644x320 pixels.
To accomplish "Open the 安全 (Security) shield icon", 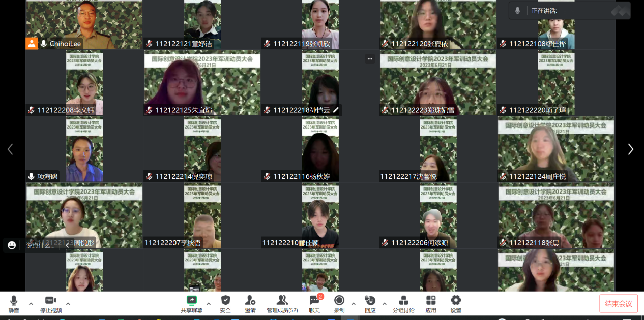I will (x=225, y=303).
